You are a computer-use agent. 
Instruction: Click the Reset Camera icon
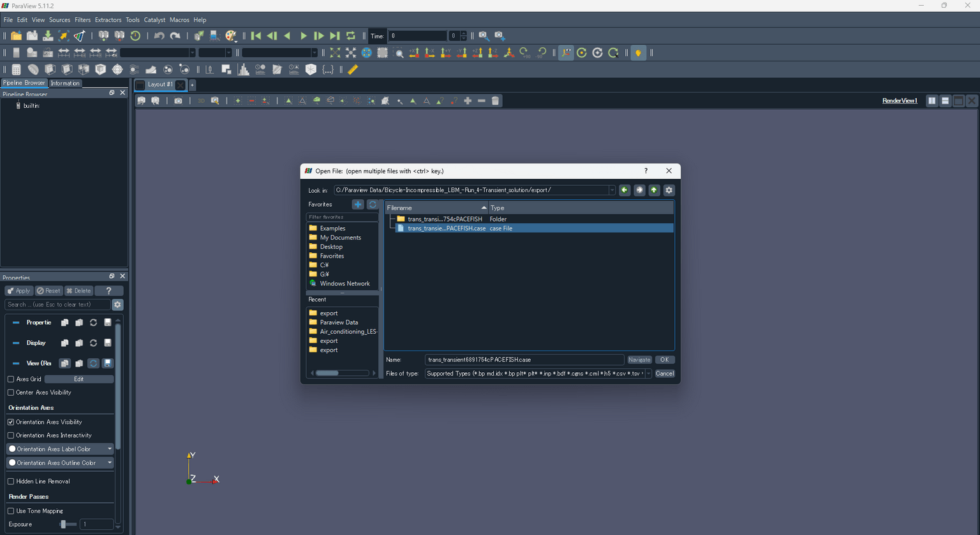pos(335,53)
